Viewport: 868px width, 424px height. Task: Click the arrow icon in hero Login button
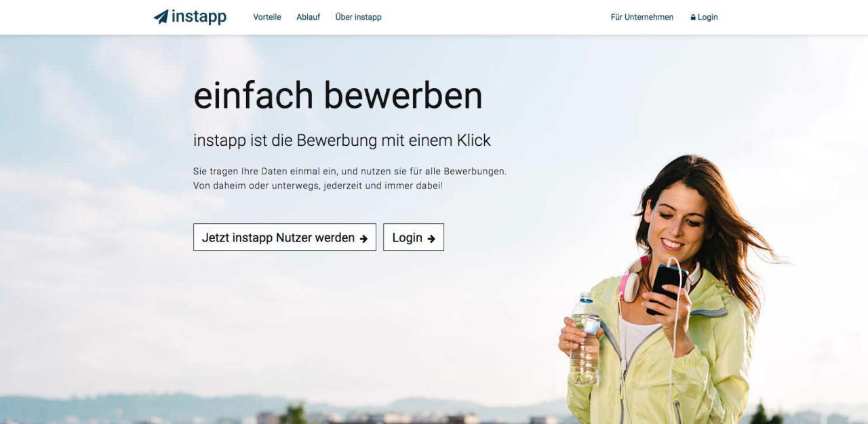click(x=431, y=238)
